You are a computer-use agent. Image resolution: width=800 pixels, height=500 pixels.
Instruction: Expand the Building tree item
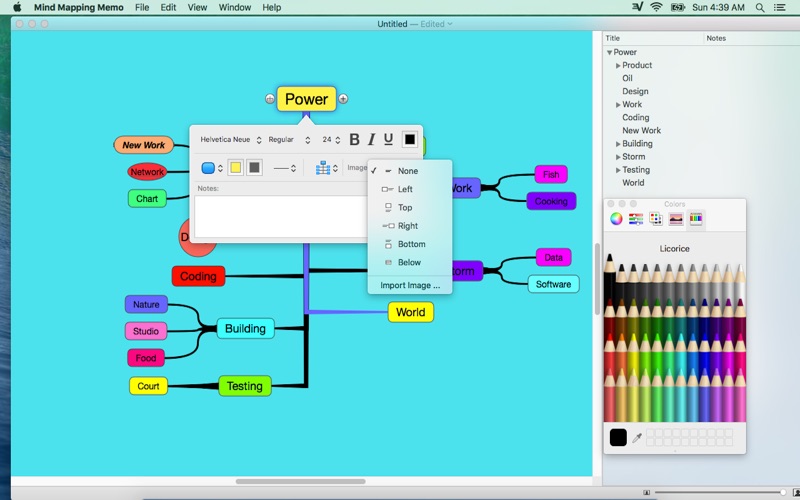[618, 144]
